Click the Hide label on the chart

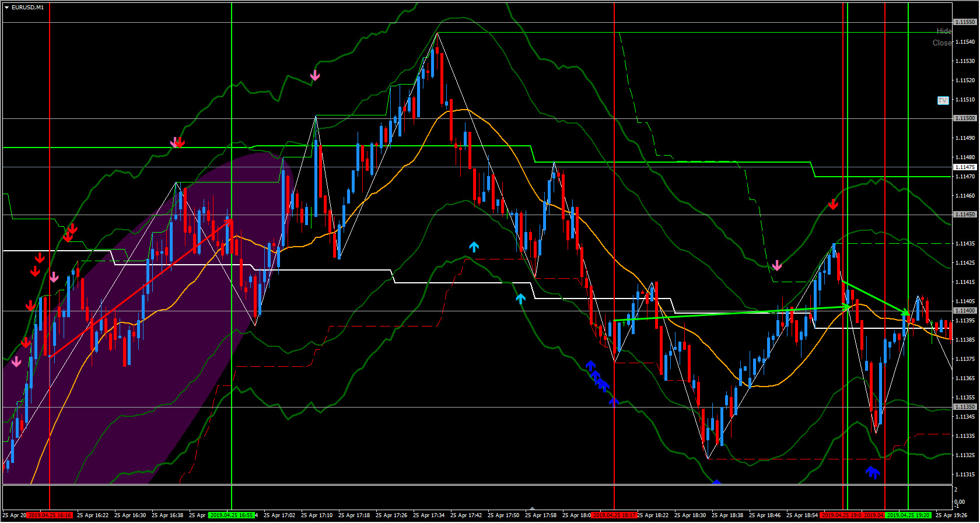click(x=944, y=31)
